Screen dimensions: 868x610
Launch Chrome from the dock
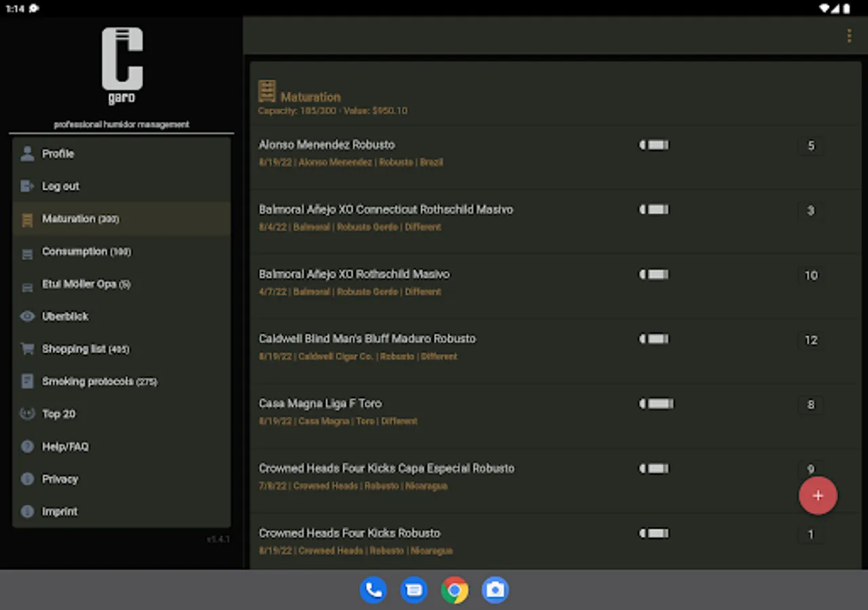[x=454, y=590]
